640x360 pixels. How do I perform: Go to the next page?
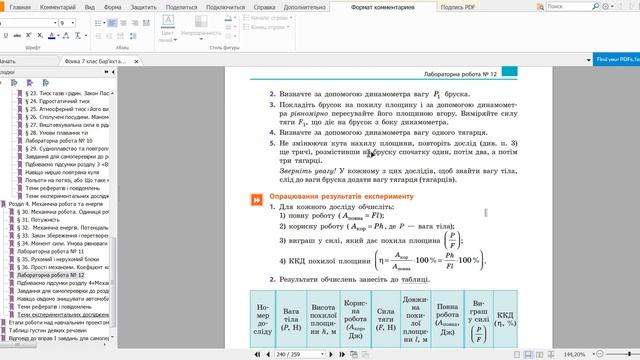pyautogui.click(x=331, y=354)
